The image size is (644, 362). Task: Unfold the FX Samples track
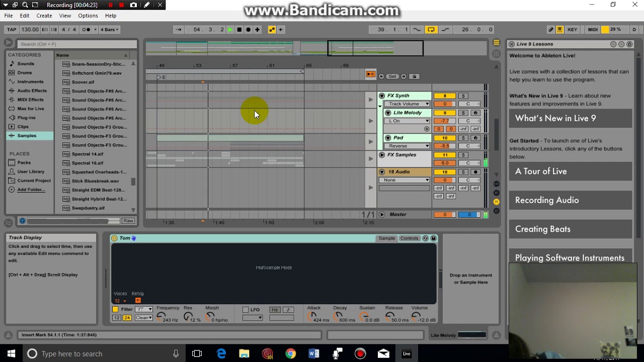382,155
